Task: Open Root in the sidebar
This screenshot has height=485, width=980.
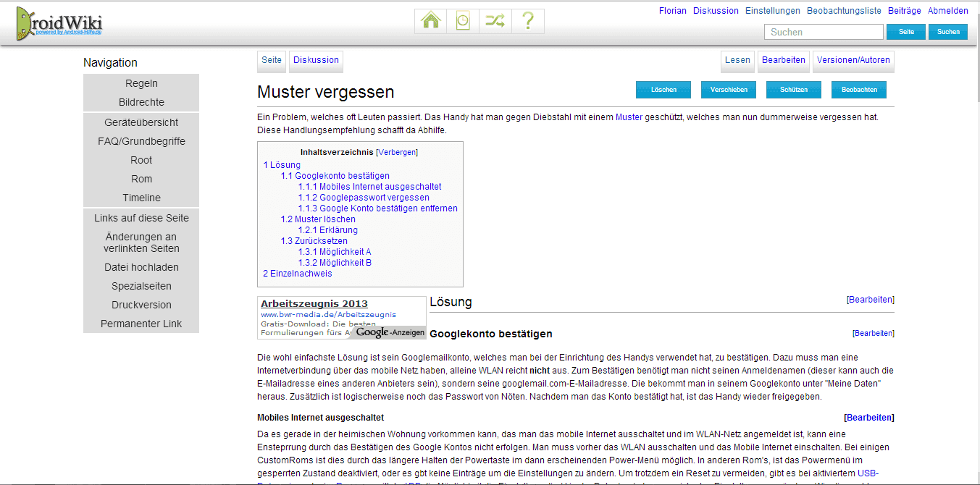Action: (141, 160)
